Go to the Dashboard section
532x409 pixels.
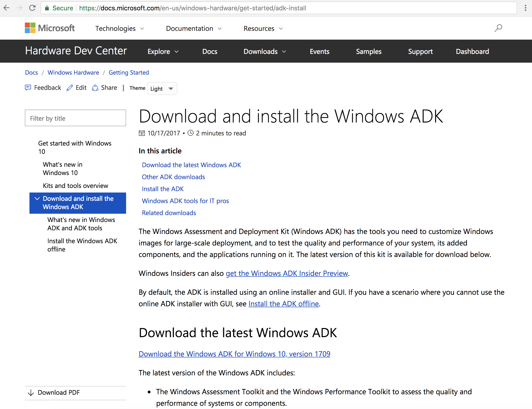click(x=472, y=51)
